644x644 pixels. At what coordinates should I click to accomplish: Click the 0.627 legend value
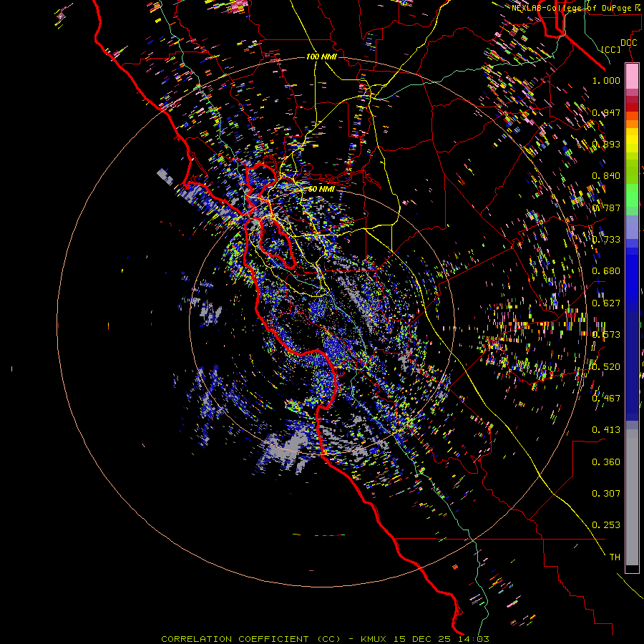point(606,303)
